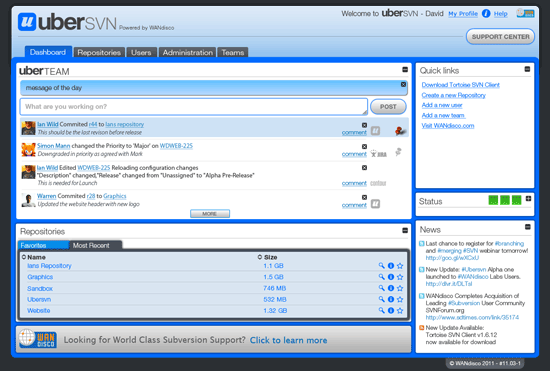Sort repositories by Name column
Image resolution: width=550 pixels, height=371 pixels.
point(34,257)
